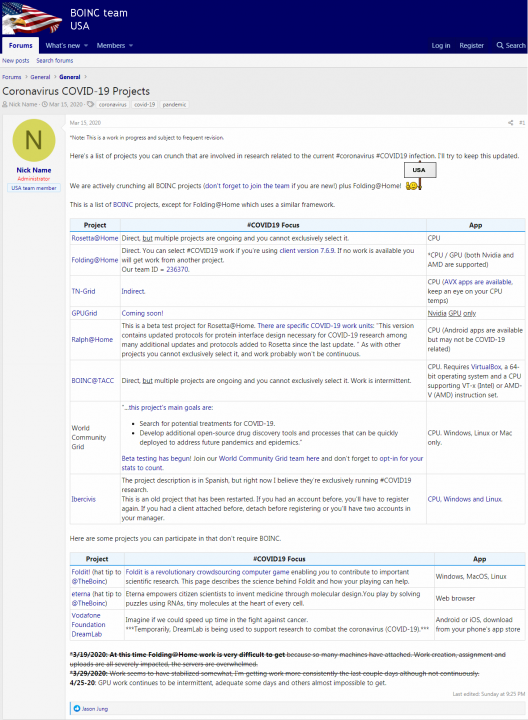Image resolution: width=528 pixels, height=720 pixels.
Task: Click the share icon on the post
Action: click(x=511, y=123)
